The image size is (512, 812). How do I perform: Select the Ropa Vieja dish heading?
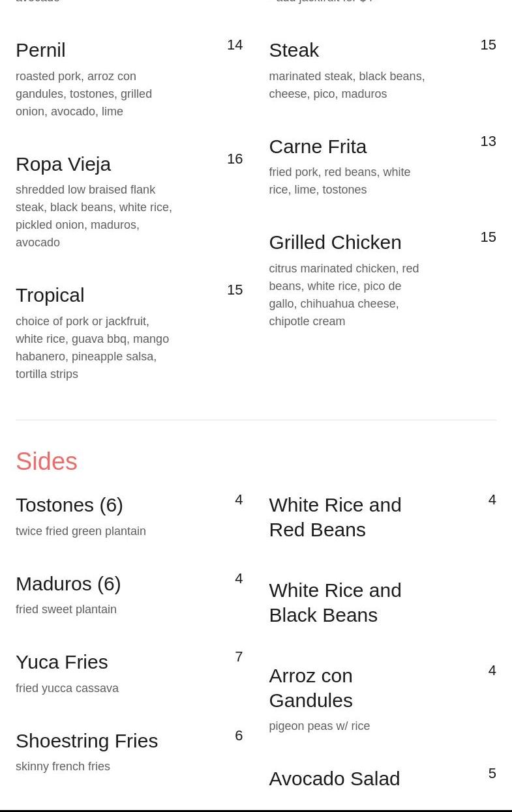tap(63, 164)
